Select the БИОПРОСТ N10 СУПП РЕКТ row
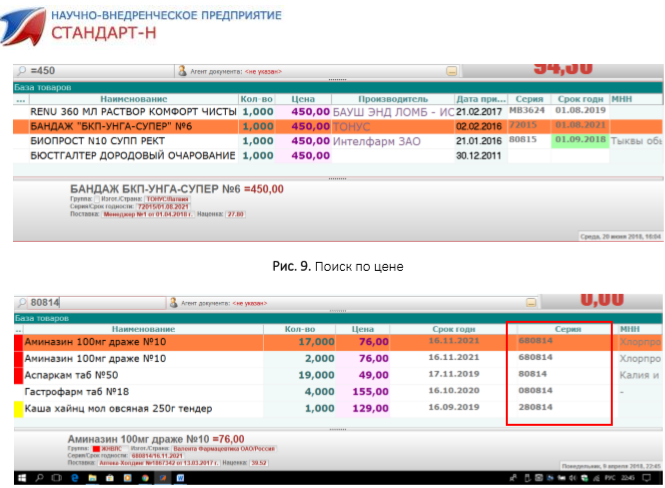Image resolution: width=665 pixels, height=488 pixels. pyautogui.click(x=338, y=141)
